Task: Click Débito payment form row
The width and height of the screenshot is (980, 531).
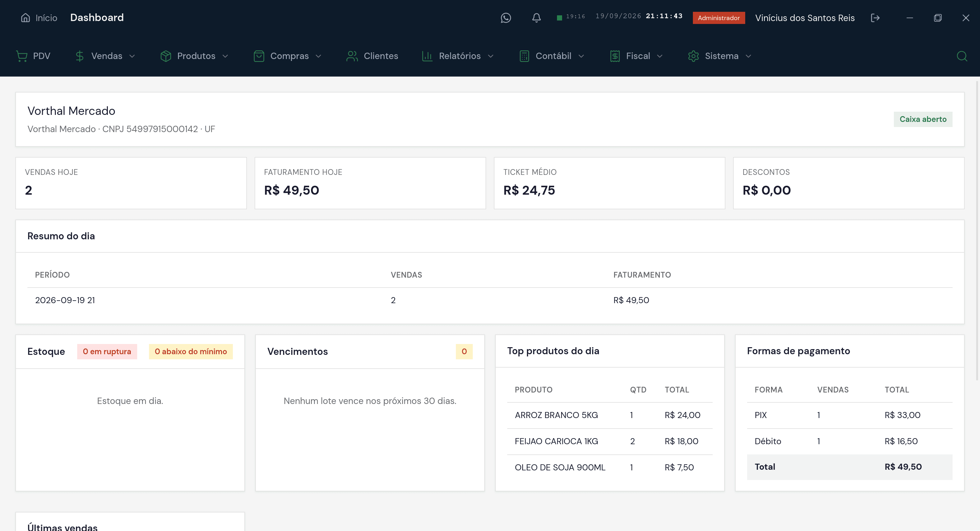Action: tap(850, 441)
